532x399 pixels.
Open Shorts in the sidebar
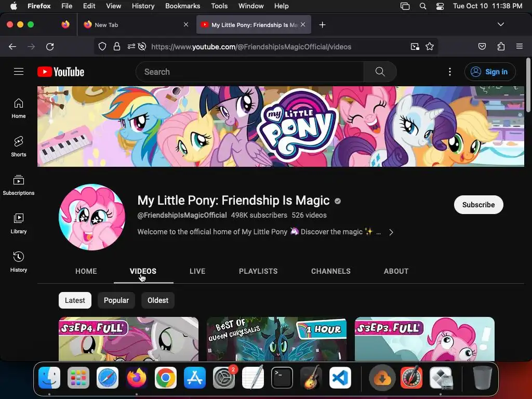[x=19, y=147]
